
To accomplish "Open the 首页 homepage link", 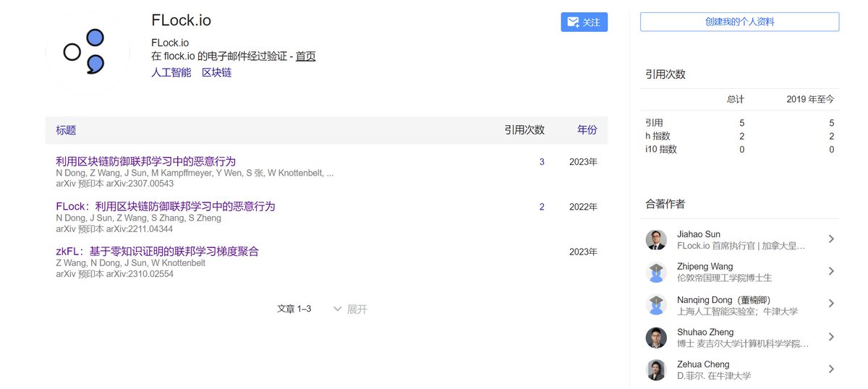I will [305, 56].
